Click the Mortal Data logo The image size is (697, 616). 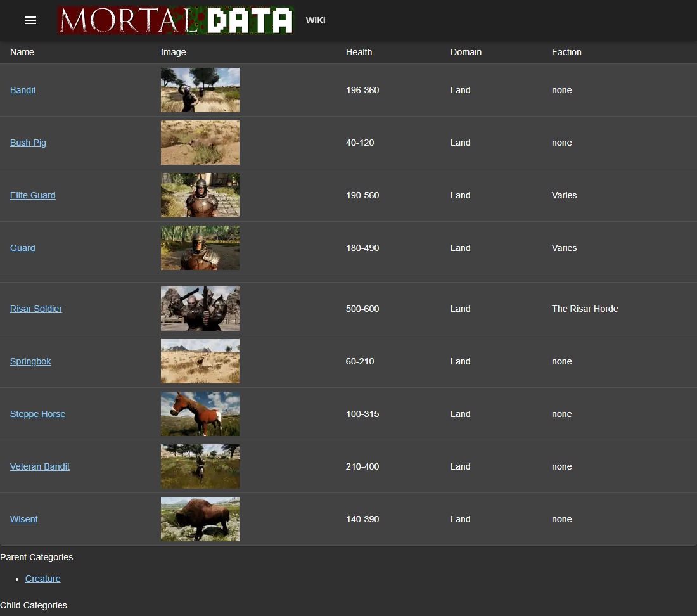tap(176, 20)
